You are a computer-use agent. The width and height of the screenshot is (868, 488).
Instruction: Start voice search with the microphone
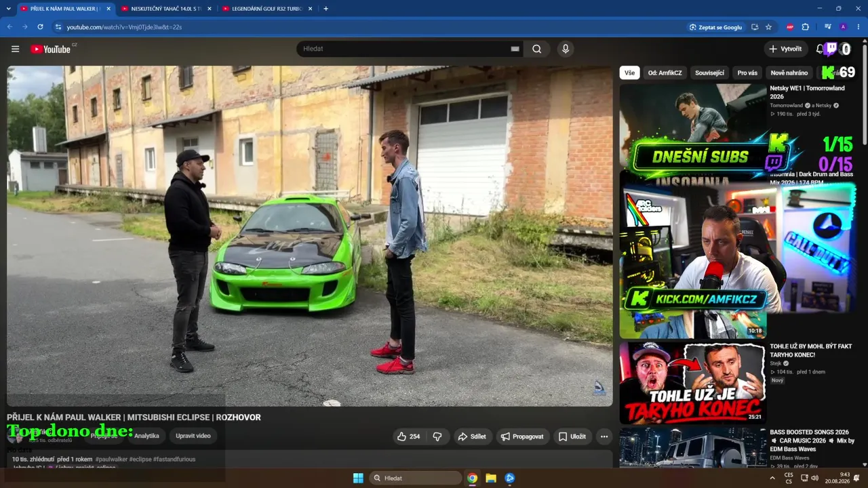pos(566,49)
